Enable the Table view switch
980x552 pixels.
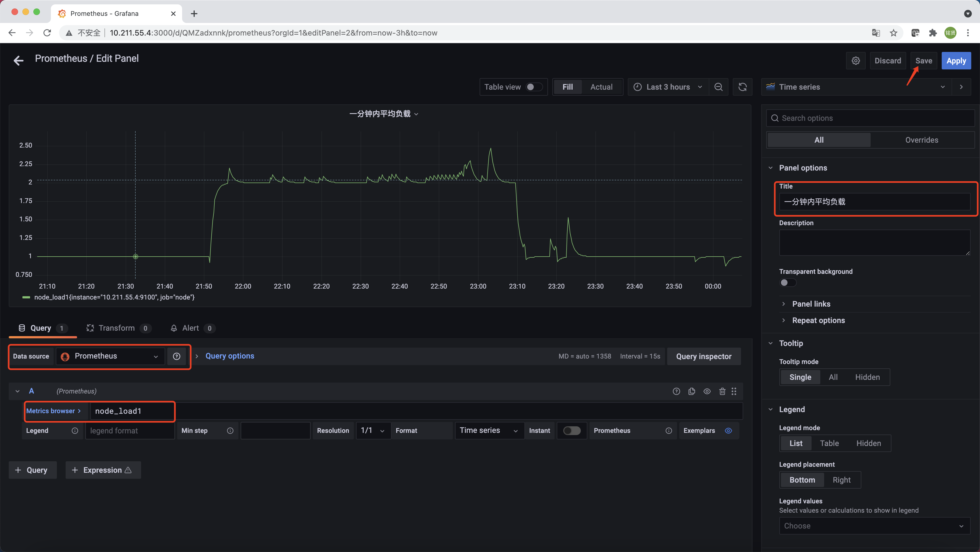tap(534, 87)
